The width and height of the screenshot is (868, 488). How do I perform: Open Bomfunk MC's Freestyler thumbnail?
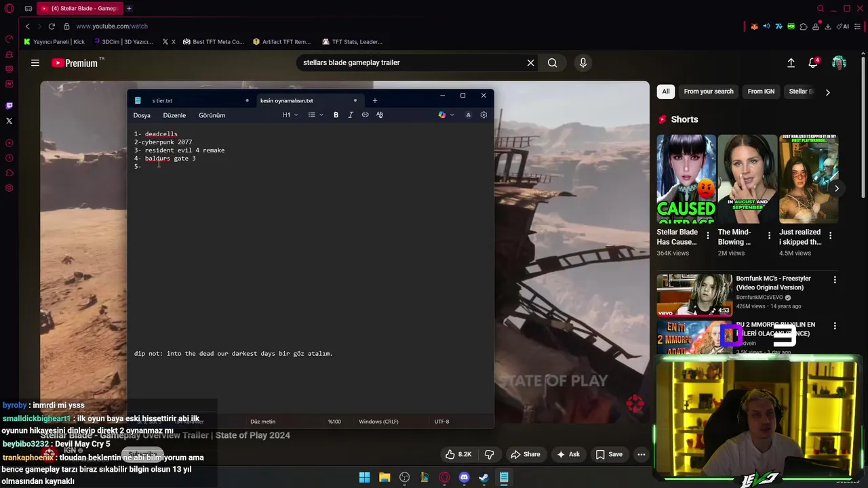[694, 295]
